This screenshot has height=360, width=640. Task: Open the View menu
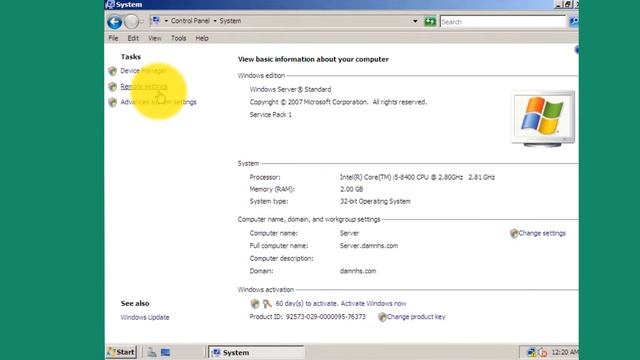click(155, 38)
